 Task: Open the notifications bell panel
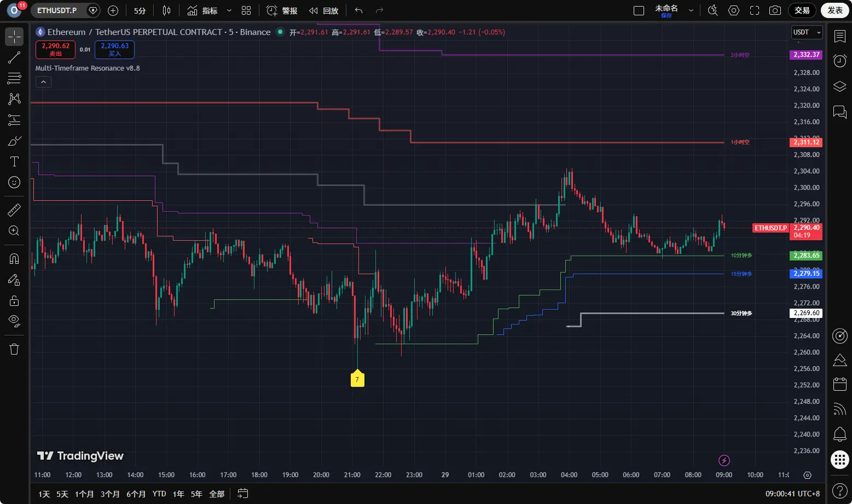[840, 435]
